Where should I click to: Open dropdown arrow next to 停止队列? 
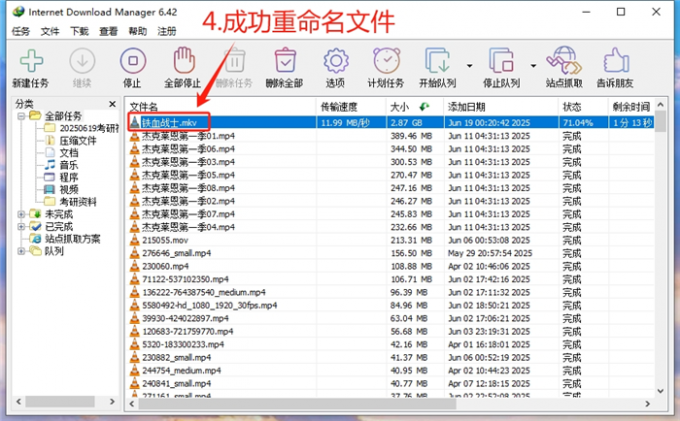click(x=533, y=66)
